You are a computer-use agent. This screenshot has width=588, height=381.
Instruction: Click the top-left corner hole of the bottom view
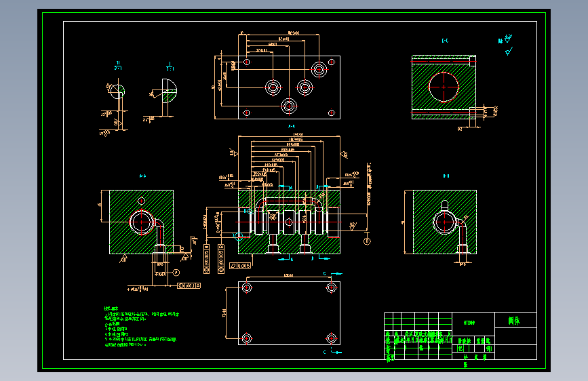[247, 287]
